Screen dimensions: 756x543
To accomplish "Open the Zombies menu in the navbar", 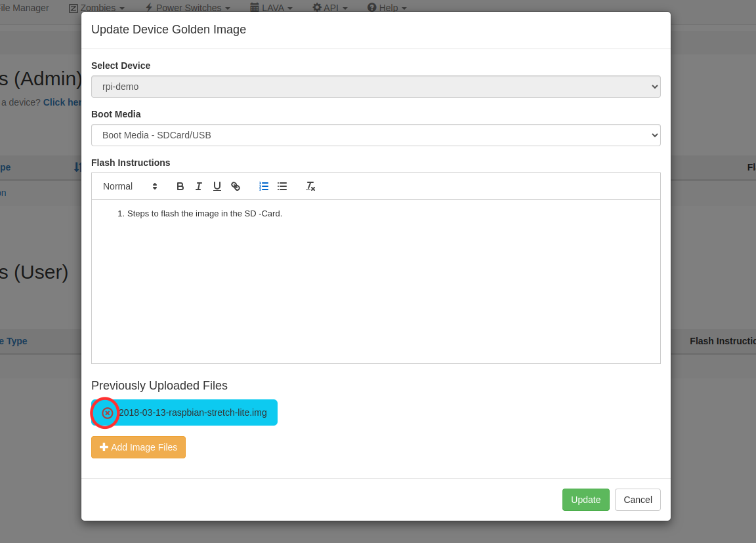I will pyautogui.click(x=96, y=8).
